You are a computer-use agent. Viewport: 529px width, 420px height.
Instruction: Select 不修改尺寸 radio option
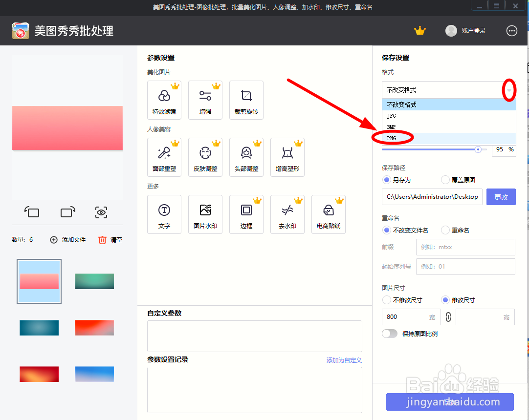(387, 300)
